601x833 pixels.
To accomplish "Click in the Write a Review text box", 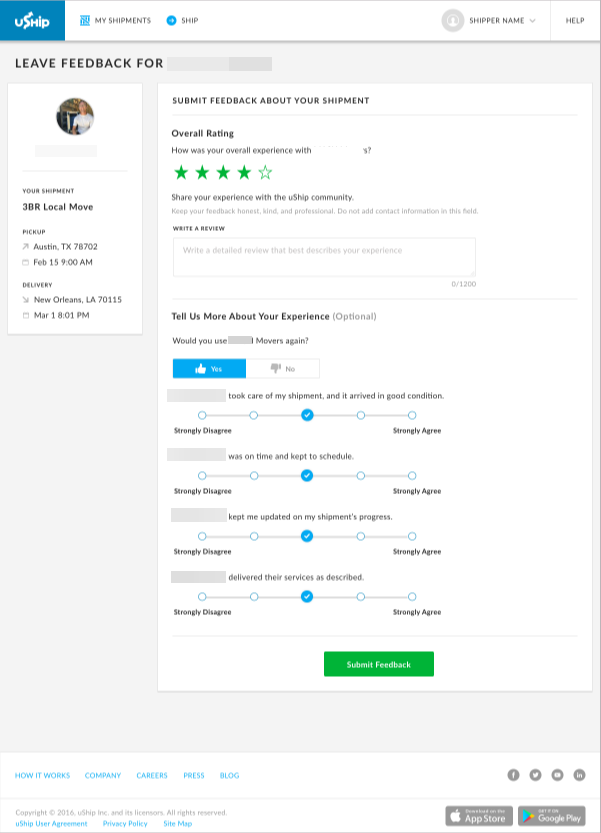I will [x=324, y=257].
